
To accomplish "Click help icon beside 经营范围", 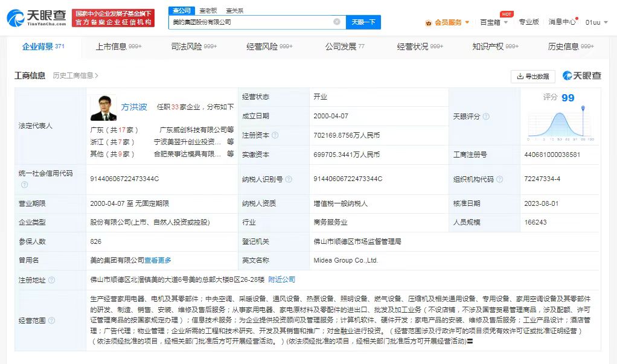I will (x=51, y=321).
